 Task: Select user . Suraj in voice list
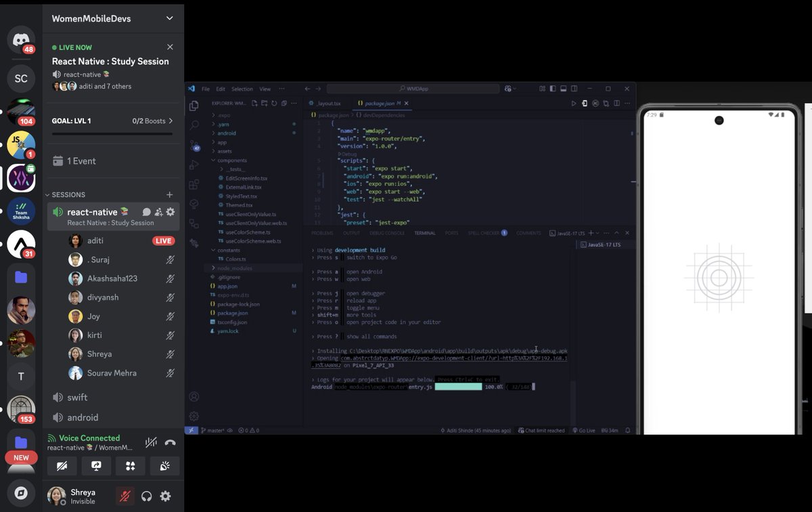[122, 259]
